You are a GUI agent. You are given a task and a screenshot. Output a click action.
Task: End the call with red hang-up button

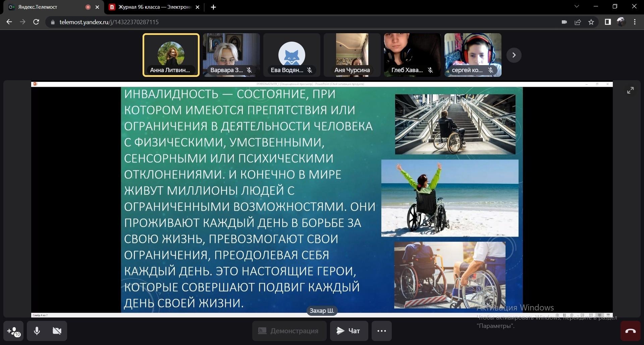tap(630, 331)
